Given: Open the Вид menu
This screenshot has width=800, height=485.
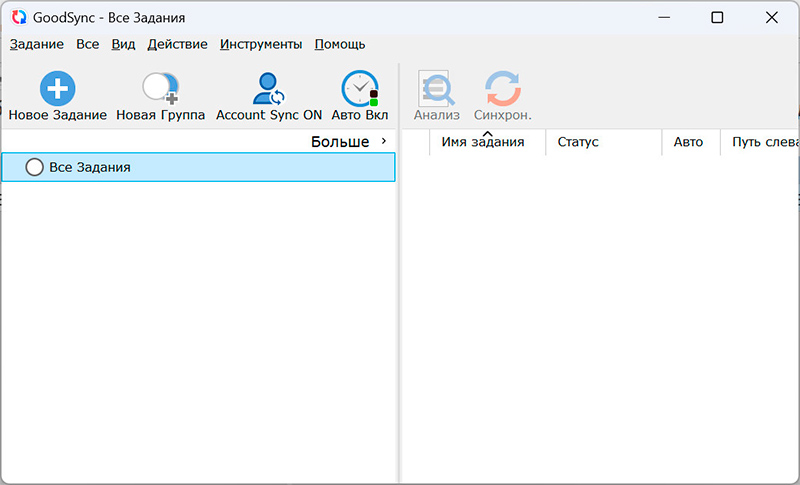Looking at the screenshot, I should [x=123, y=44].
